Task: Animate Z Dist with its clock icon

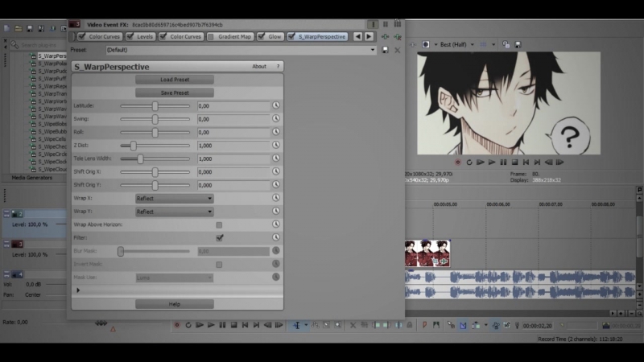Action: 275,145
